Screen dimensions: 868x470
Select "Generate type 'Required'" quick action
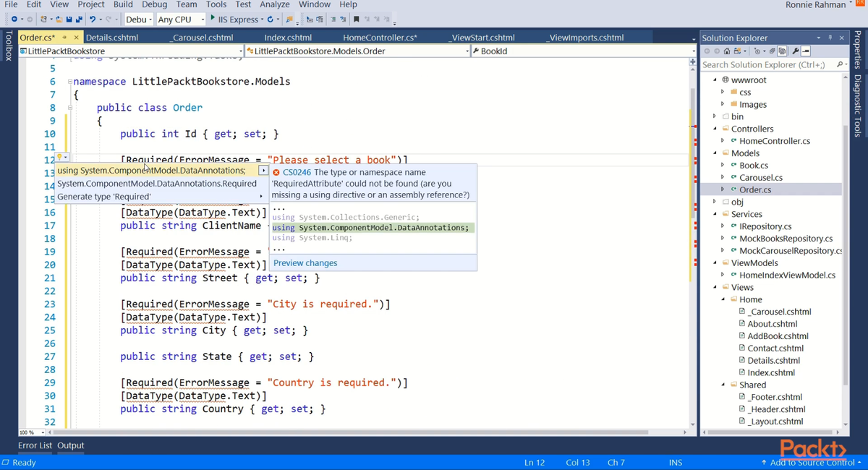click(x=104, y=197)
